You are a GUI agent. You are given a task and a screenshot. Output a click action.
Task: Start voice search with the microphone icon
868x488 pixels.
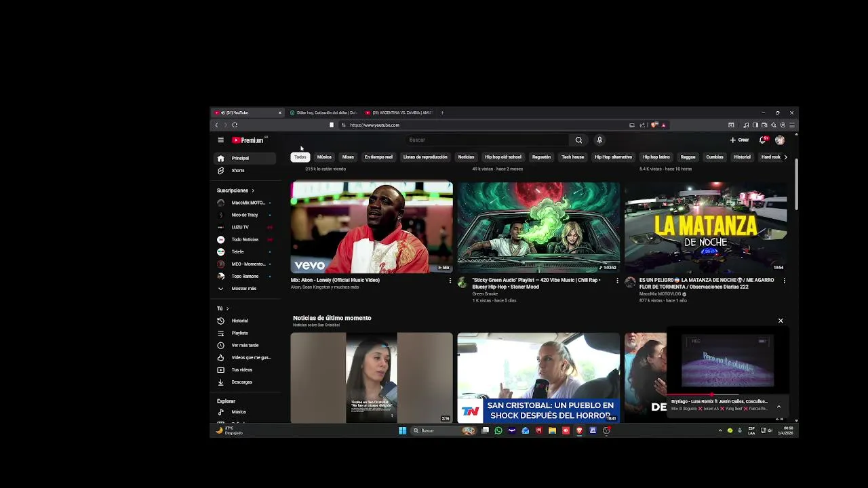coord(599,140)
